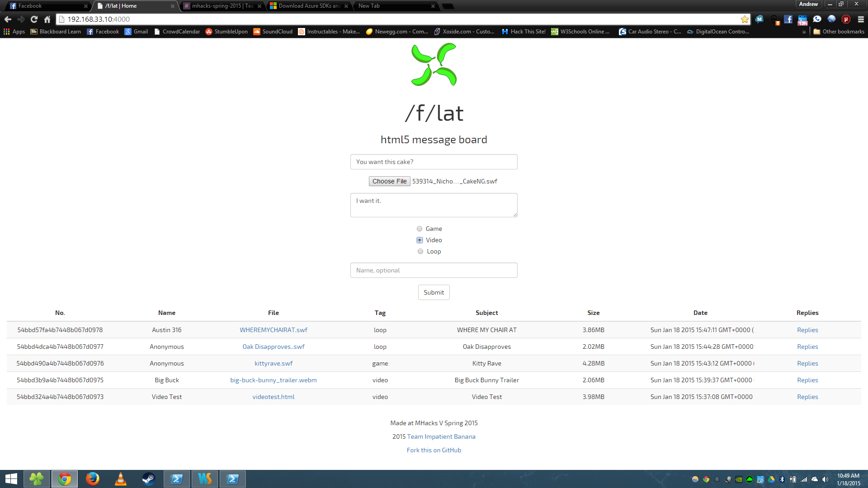Open the Other bookmarks folder

(x=839, y=32)
